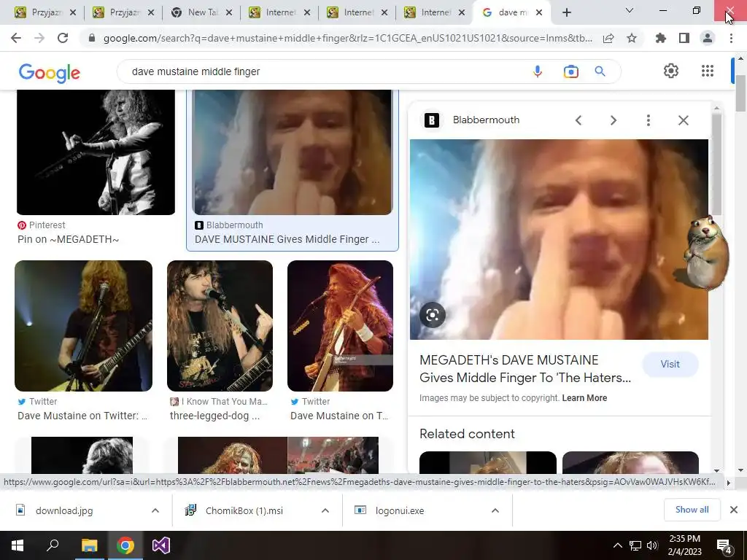Search inside image with Lens icon
Viewport: 747px width, 560px height.
tap(432, 315)
